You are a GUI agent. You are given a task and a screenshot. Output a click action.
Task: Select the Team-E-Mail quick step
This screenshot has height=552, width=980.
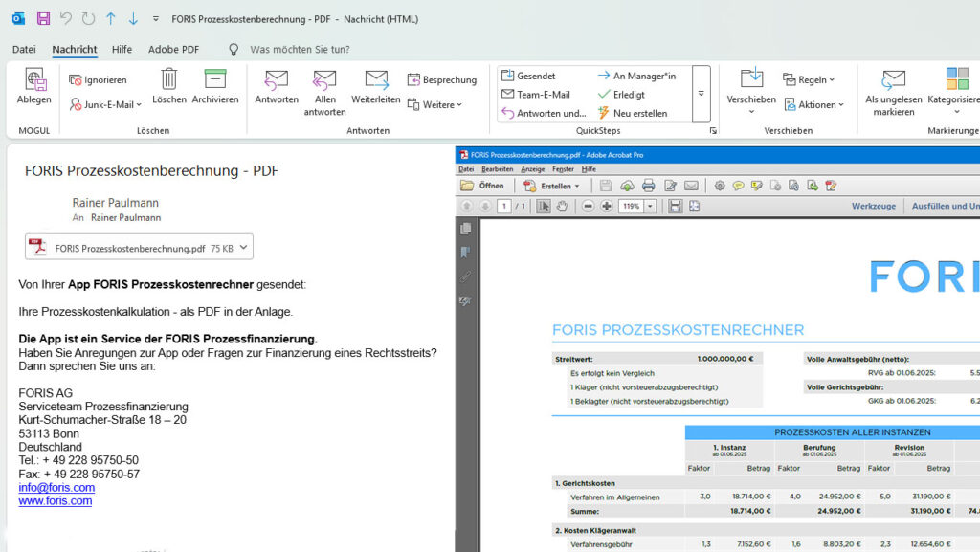pyautogui.click(x=536, y=95)
